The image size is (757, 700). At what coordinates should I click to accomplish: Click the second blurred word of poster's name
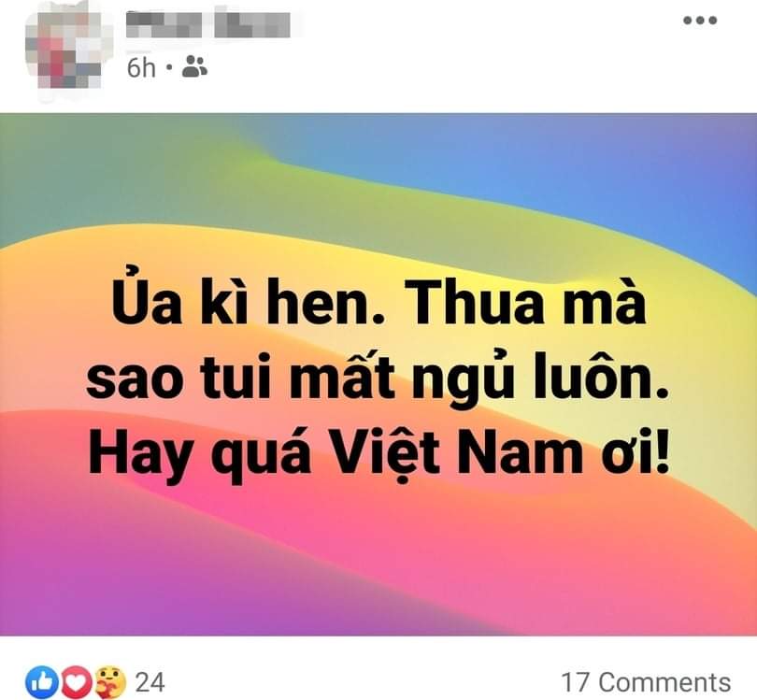[251, 25]
